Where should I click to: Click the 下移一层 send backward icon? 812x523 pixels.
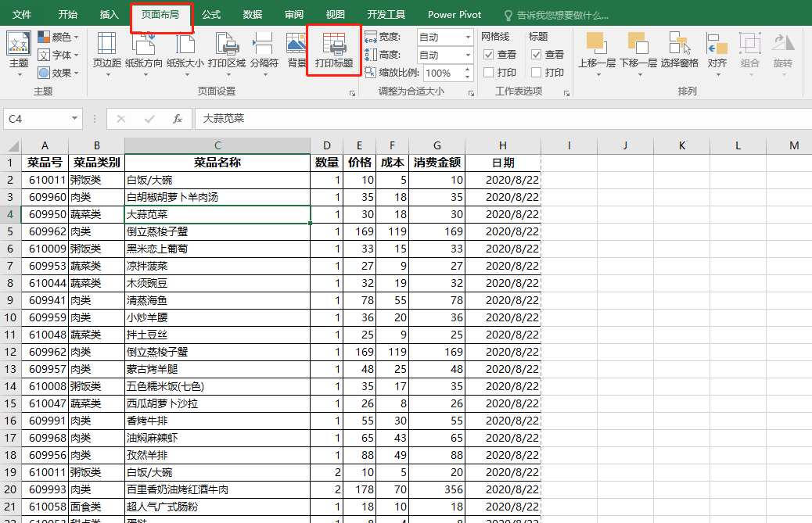click(638, 43)
